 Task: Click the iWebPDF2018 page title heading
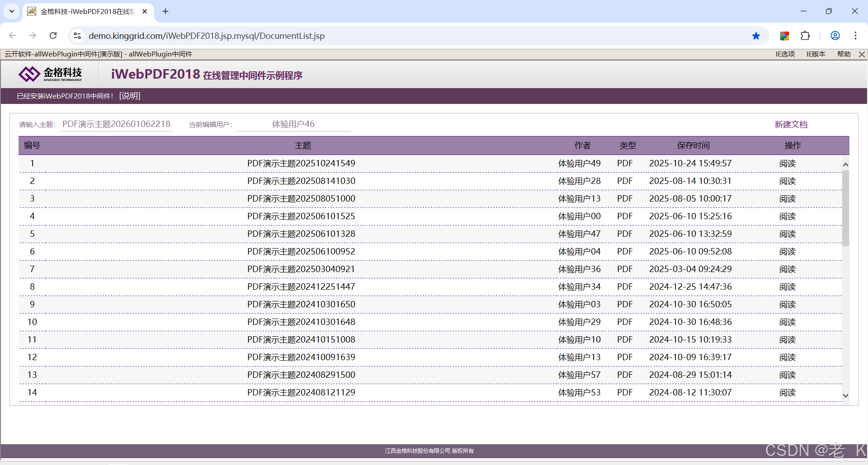click(207, 74)
